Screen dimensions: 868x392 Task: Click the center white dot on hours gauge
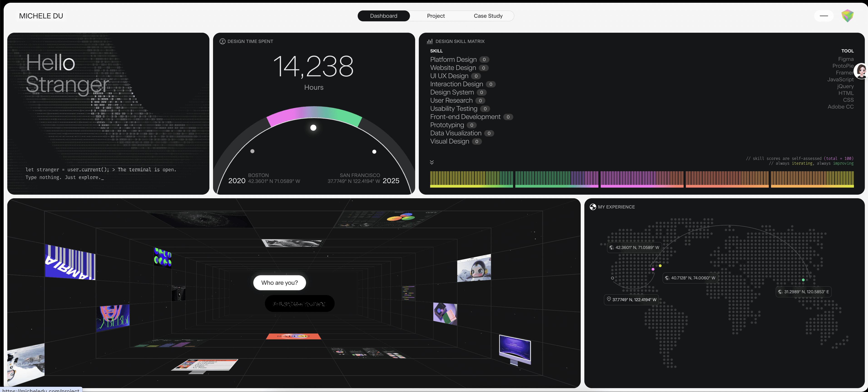pos(313,128)
